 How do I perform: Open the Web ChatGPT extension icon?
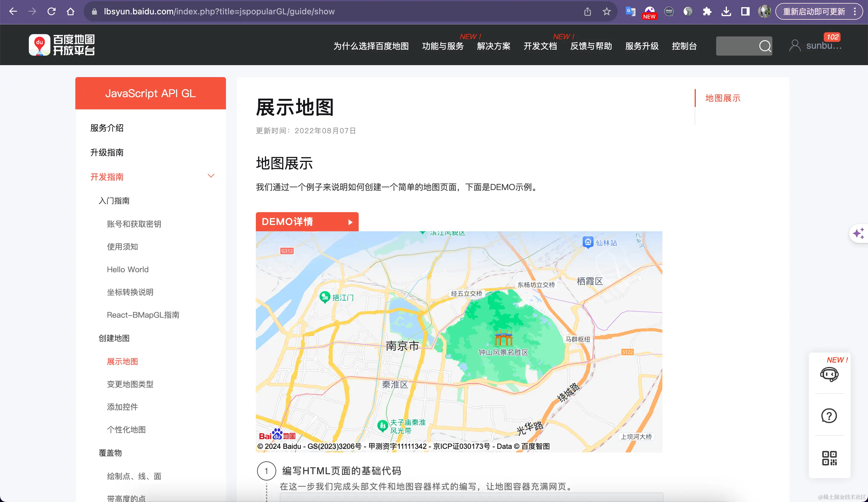(x=669, y=12)
